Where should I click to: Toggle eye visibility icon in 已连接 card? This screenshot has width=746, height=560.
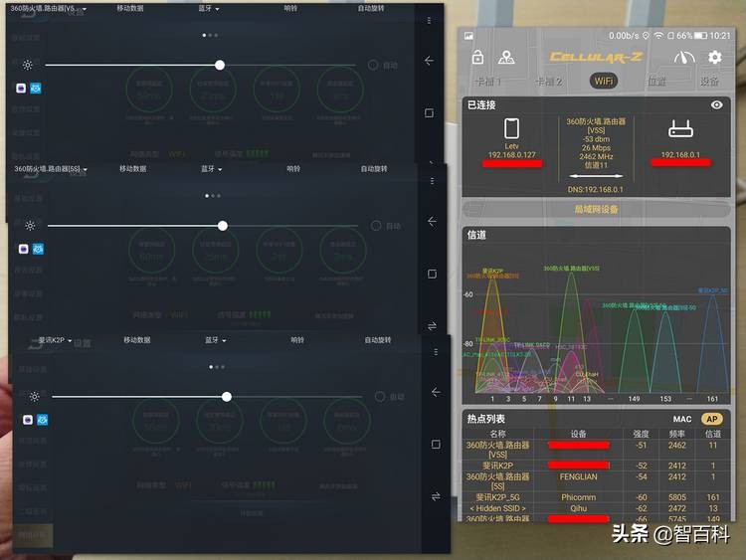point(716,104)
